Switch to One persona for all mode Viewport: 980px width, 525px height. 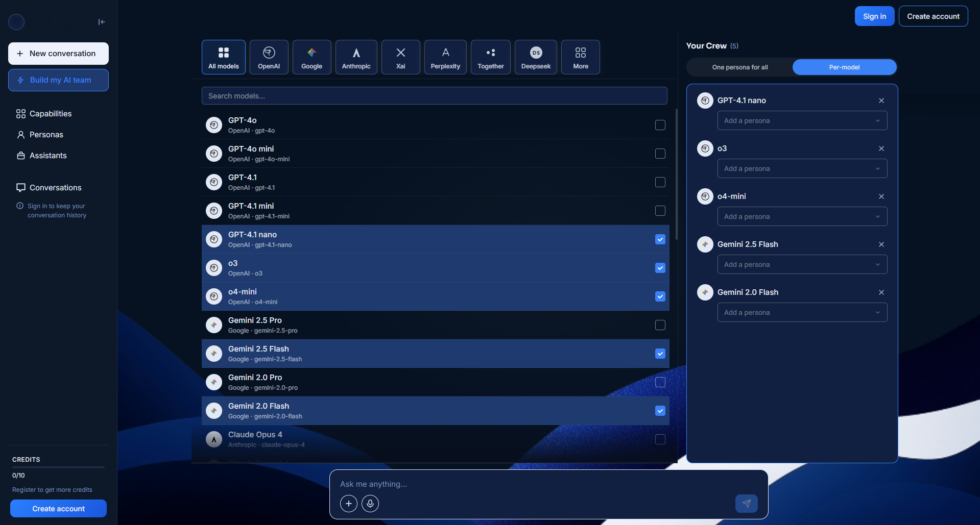[x=740, y=67]
